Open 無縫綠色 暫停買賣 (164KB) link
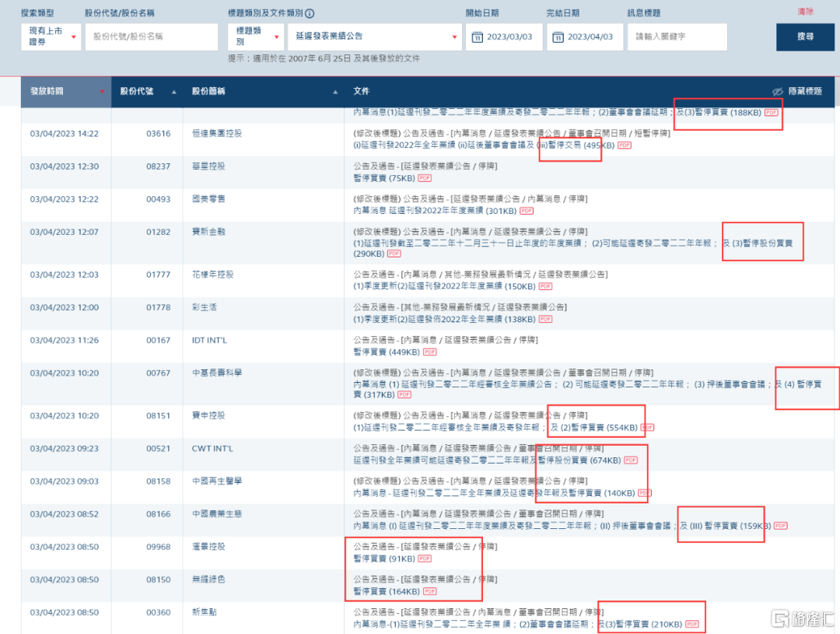840x634 pixels. tap(387, 591)
